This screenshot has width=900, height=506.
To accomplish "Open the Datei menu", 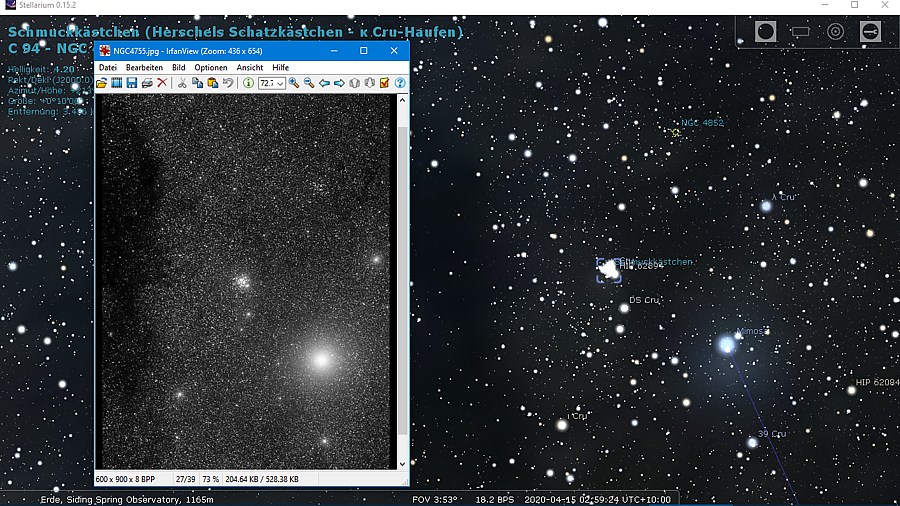I will click(x=108, y=67).
